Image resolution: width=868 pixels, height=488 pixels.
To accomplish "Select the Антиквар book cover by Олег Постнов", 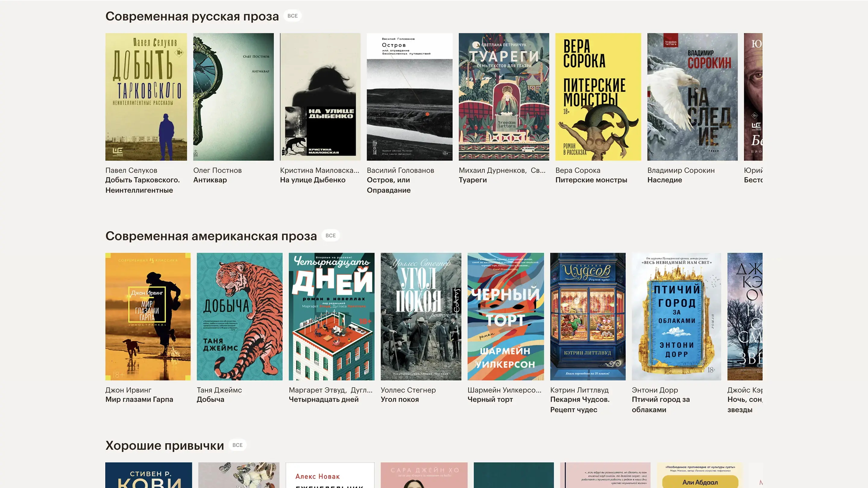I will (x=233, y=97).
